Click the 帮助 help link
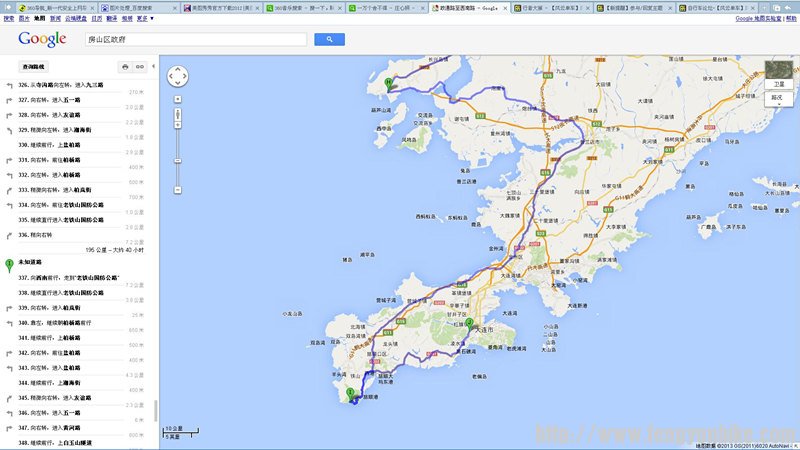800x450 pixels. [x=791, y=18]
